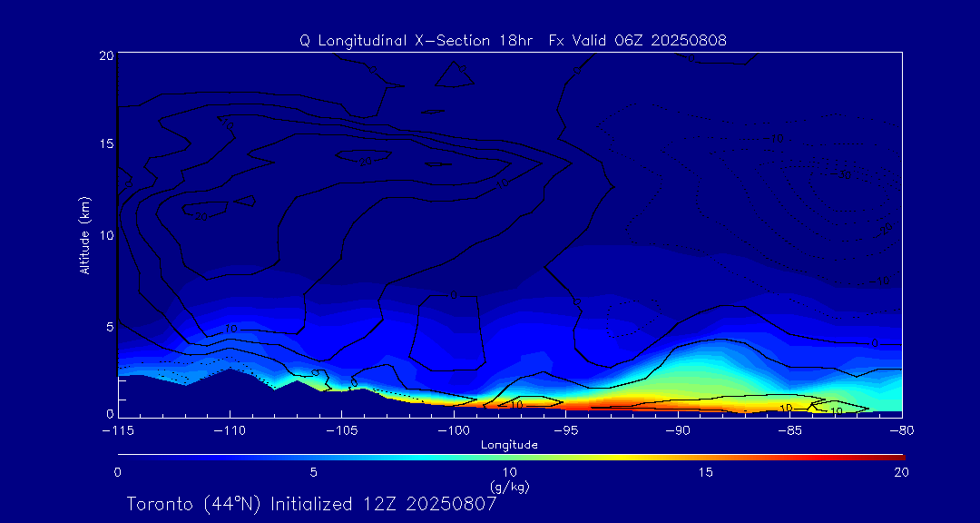Click the dotted contour label -20

point(883,229)
